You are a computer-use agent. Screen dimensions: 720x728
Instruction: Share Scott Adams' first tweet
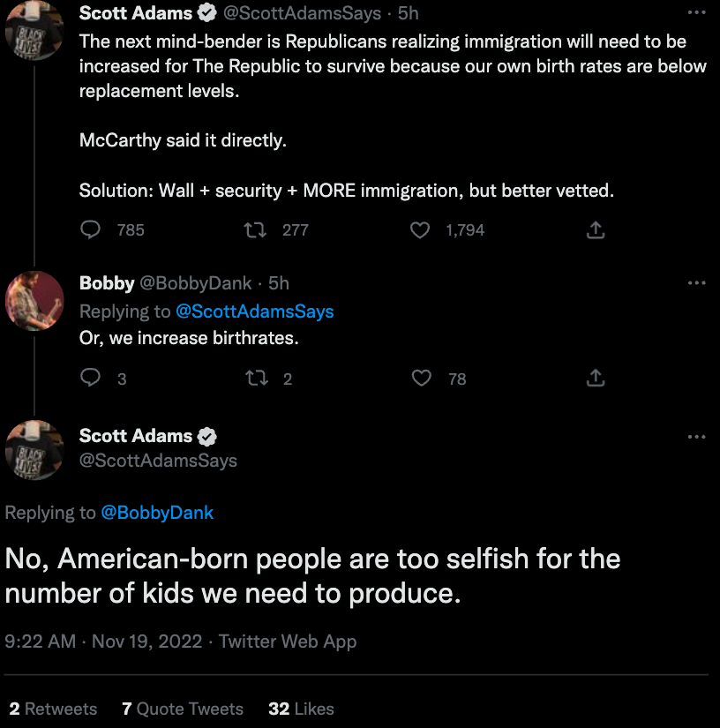point(596,230)
